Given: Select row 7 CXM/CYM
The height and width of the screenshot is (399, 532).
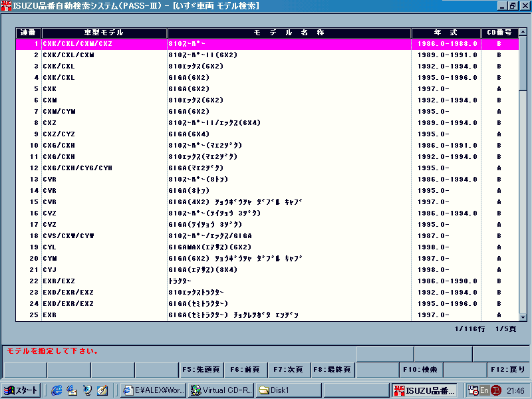Looking at the screenshot, I should [x=267, y=112].
